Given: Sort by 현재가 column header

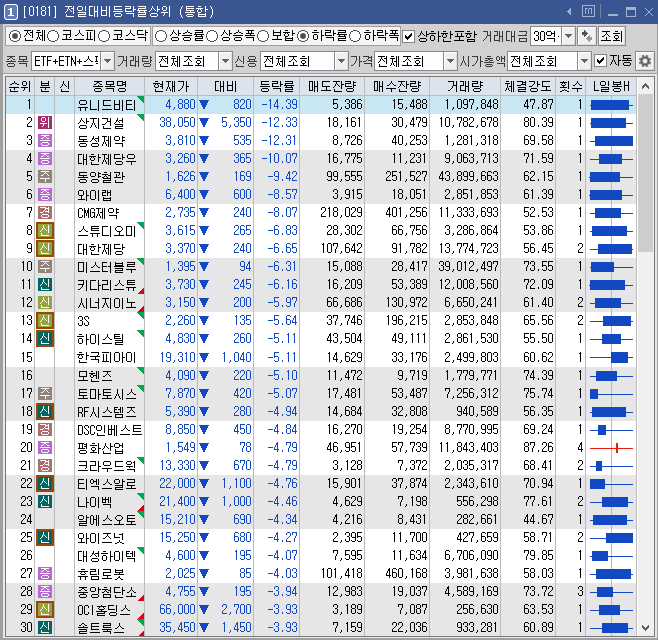Looking at the screenshot, I should [x=171, y=86].
